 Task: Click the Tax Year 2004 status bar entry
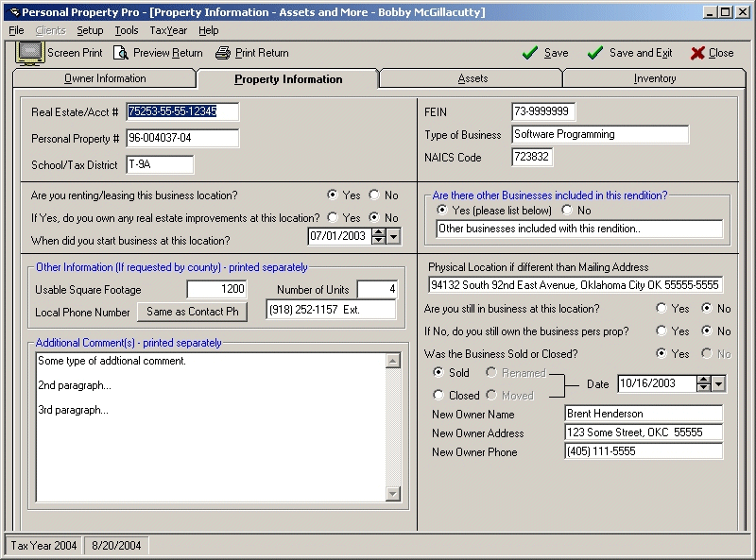click(x=43, y=546)
